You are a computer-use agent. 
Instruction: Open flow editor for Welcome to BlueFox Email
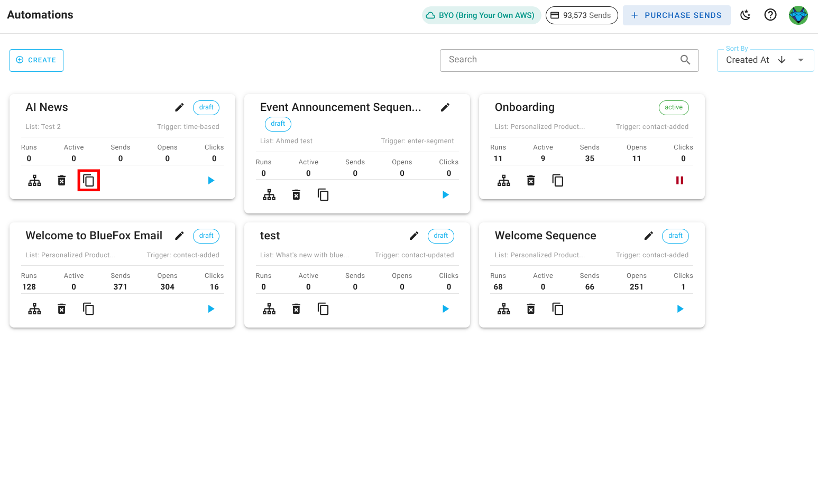point(34,309)
